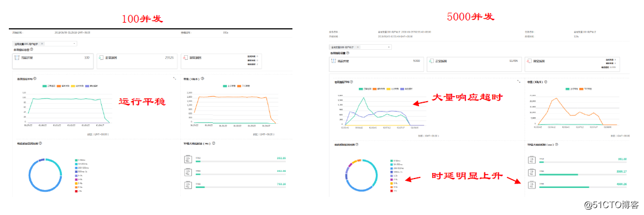Click the 0-50ms legend entry in 100 concurrency panel
The image size is (644, 215).
click(81, 160)
